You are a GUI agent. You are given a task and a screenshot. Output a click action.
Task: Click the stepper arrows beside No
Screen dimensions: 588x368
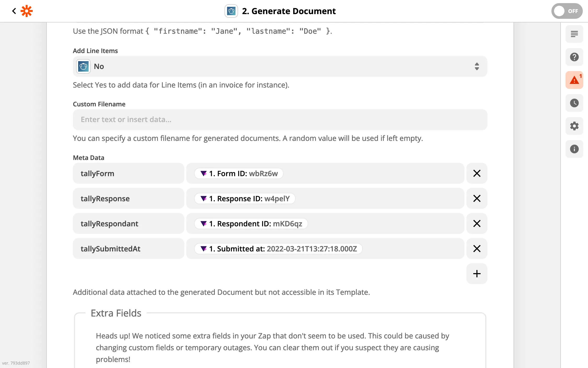[x=477, y=66]
